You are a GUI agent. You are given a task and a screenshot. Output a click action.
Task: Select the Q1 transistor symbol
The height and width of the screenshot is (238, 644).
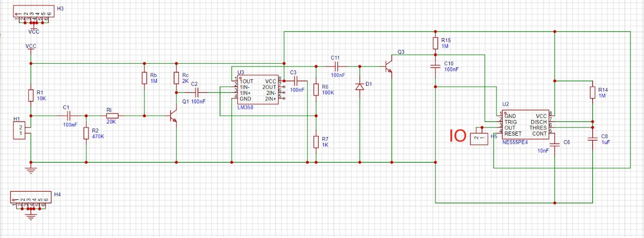click(173, 116)
